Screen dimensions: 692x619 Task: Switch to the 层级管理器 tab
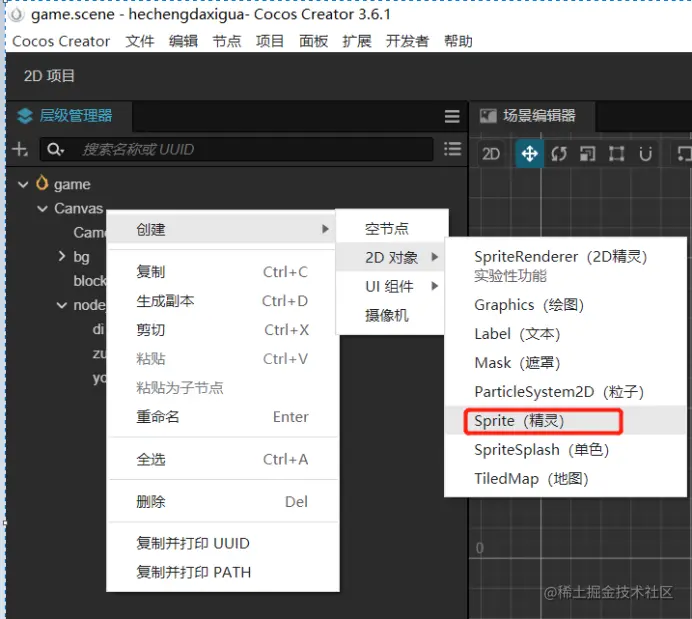click(x=69, y=116)
